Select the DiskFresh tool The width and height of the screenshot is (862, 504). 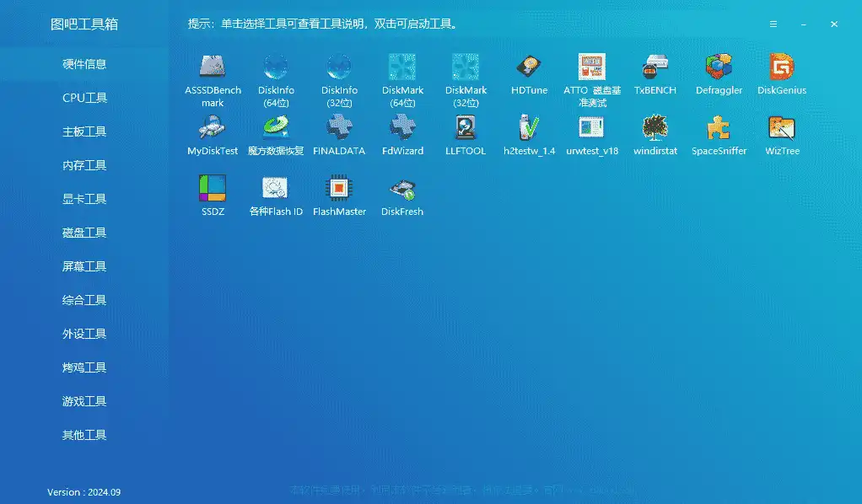click(402, 188)
